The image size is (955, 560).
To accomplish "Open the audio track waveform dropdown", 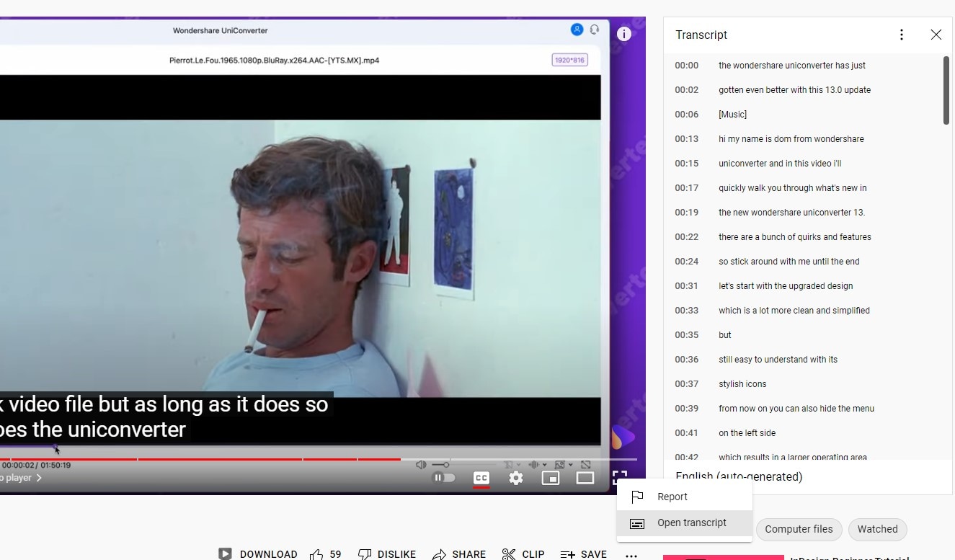I will click(538, 465).
